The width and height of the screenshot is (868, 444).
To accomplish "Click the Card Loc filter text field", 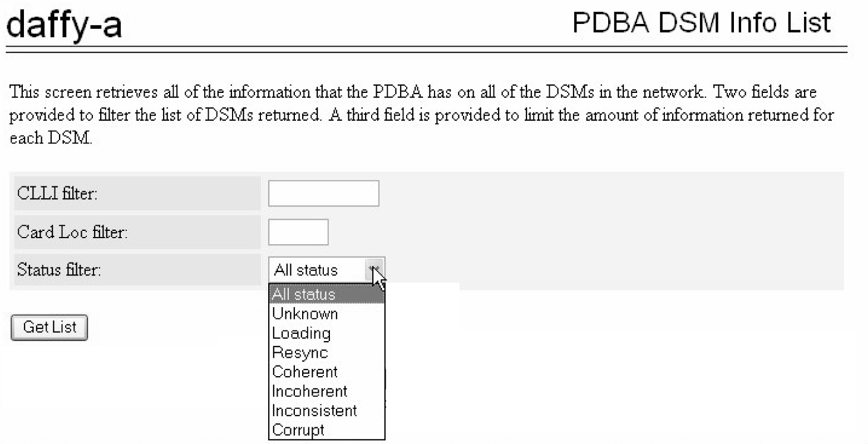I will (298, 232).
